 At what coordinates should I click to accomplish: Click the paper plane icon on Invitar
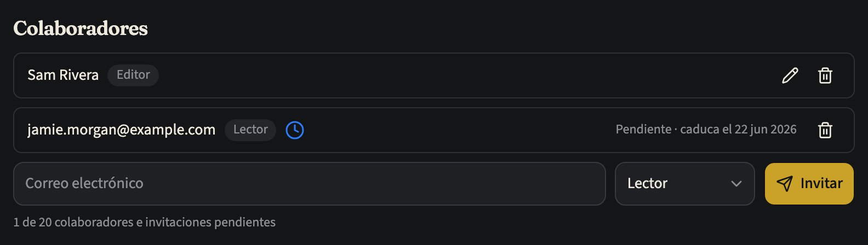coord(785,184)
